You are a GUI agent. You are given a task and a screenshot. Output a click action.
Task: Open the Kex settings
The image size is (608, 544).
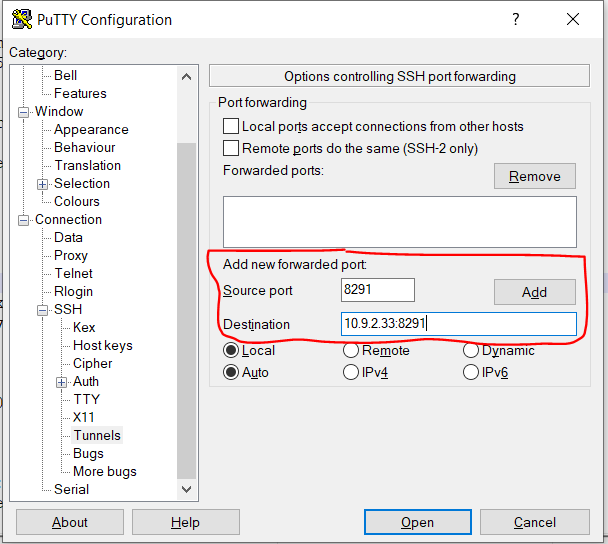click(x=84, y=327)
